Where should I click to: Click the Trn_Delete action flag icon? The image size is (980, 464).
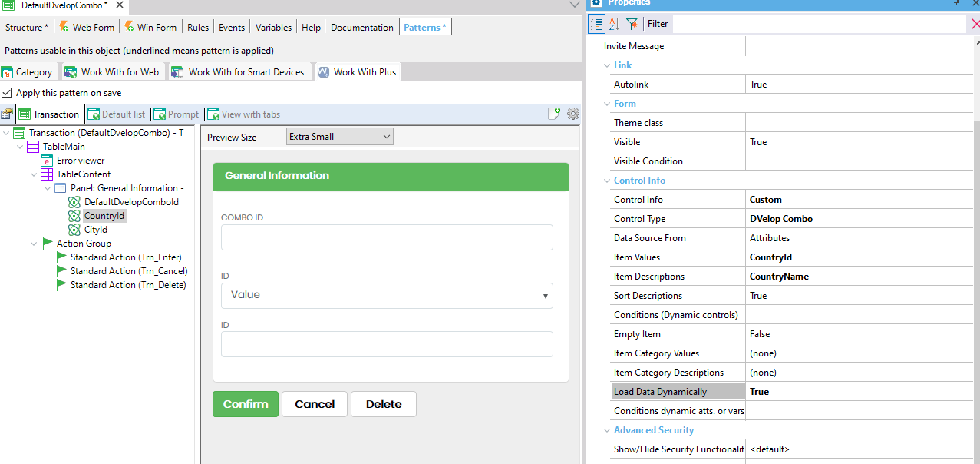tap(61, 285)
